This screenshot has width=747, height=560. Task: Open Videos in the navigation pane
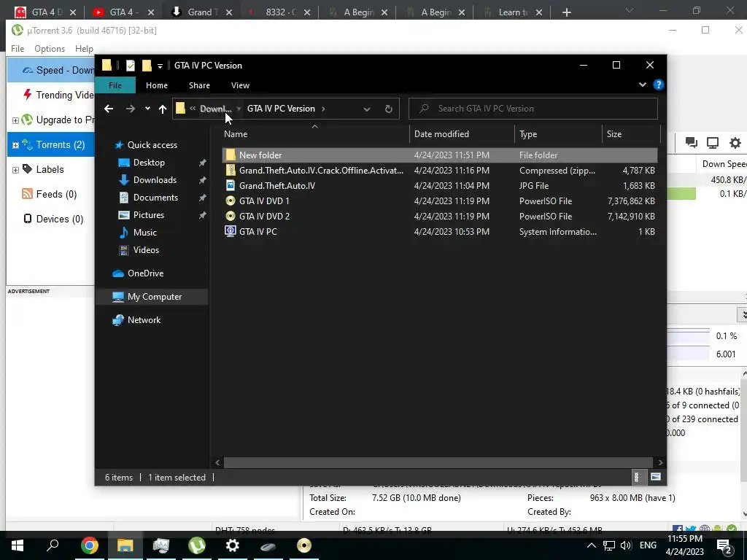click(146, 250)
